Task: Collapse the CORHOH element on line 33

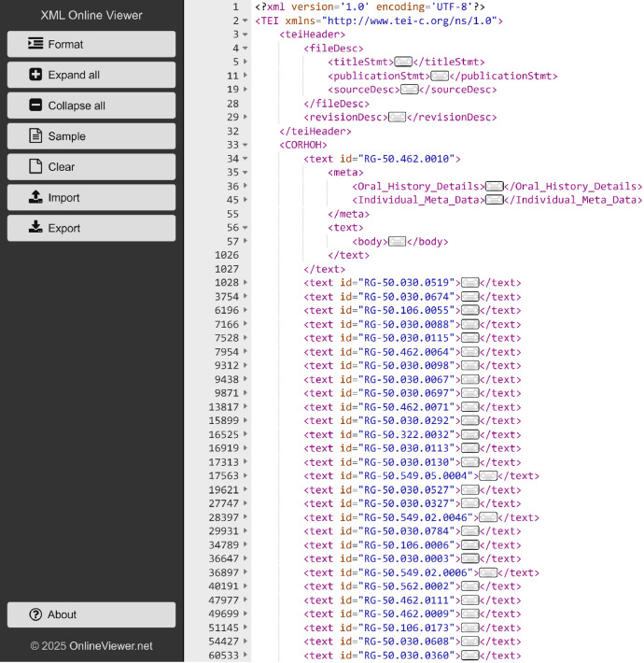Action: click(245, 145)
